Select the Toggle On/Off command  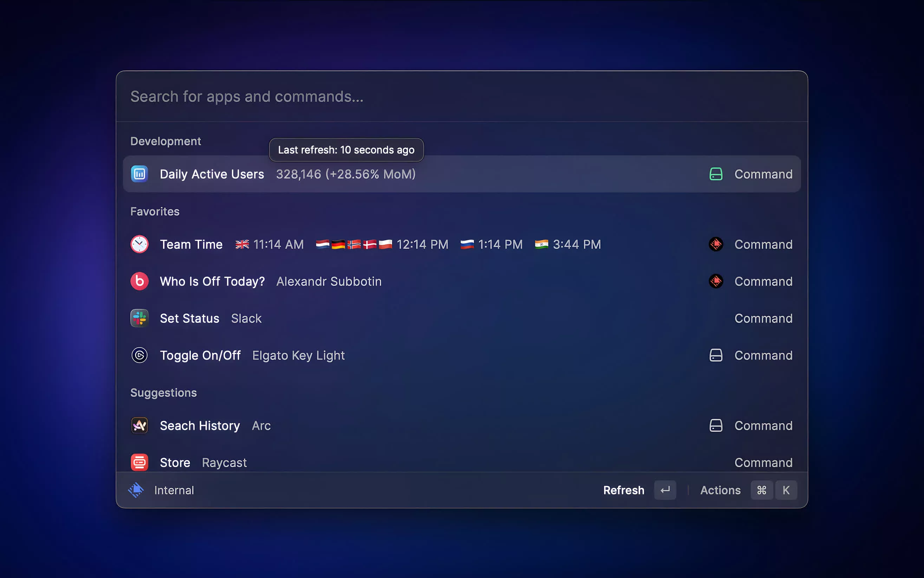tap(462, 355)
